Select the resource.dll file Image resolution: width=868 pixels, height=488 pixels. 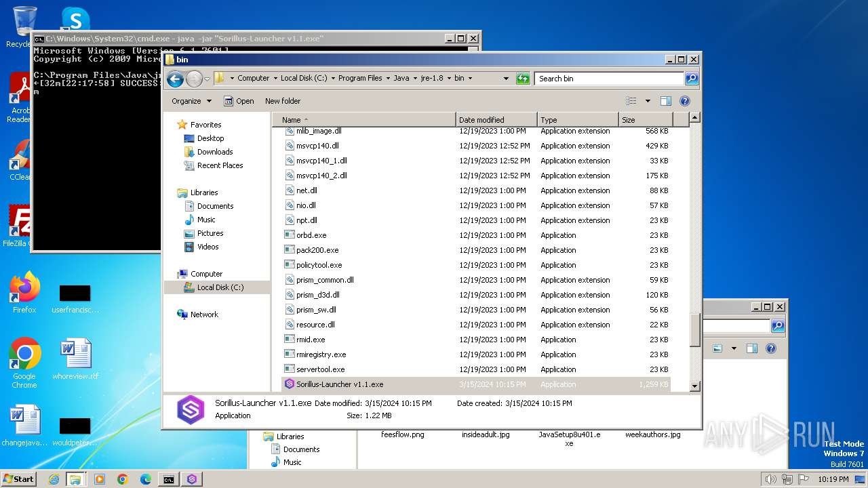(315, 325)
